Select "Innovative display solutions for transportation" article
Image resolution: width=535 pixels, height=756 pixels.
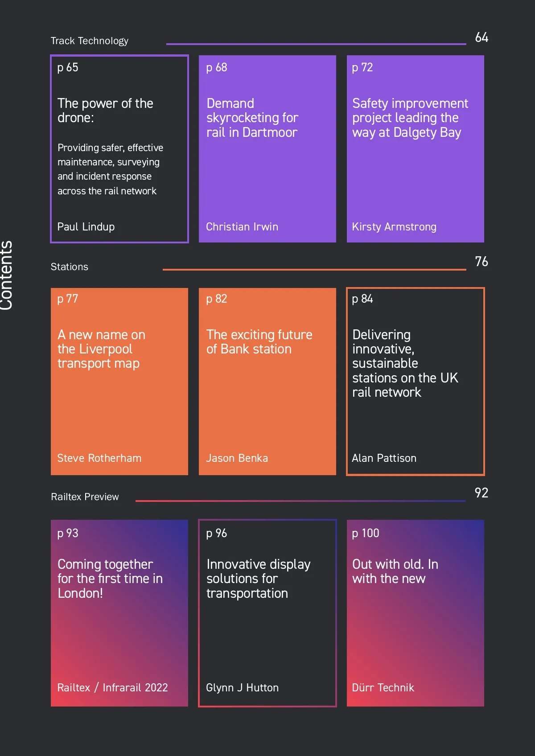(258, 579)
